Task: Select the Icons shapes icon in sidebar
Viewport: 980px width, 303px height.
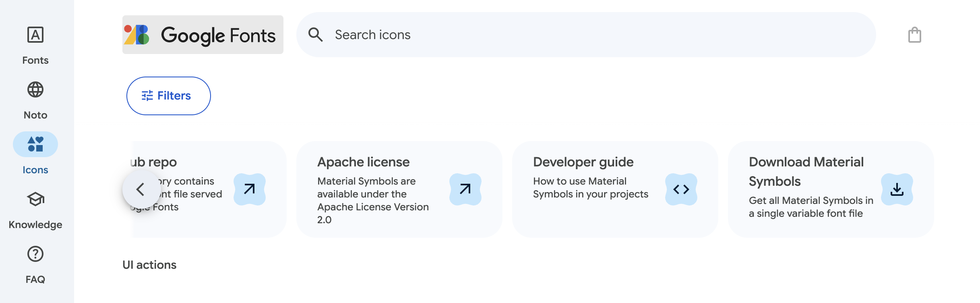Action: (35, 144)
